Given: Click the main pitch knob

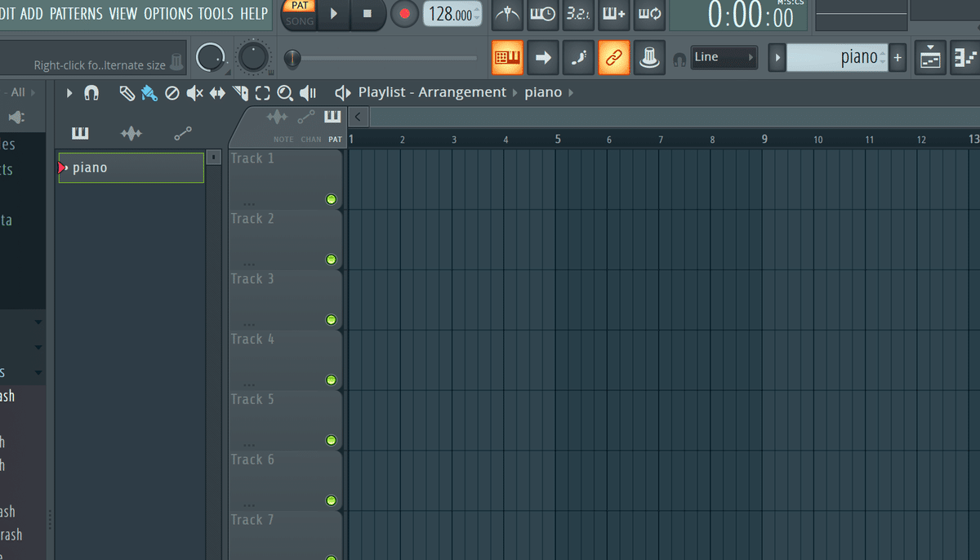Looking at the screenshot, I should 254,57.
